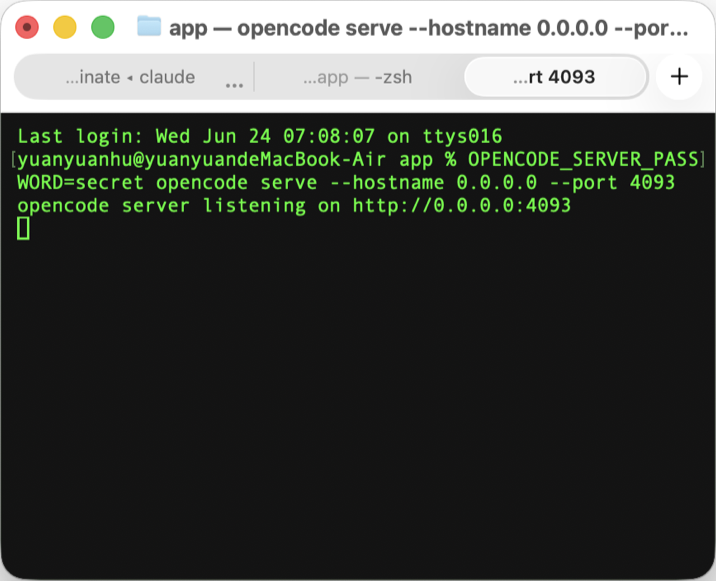Click the window title text 'app — opencode serve'
The image size is (716, 581).
tap(286, 28)
